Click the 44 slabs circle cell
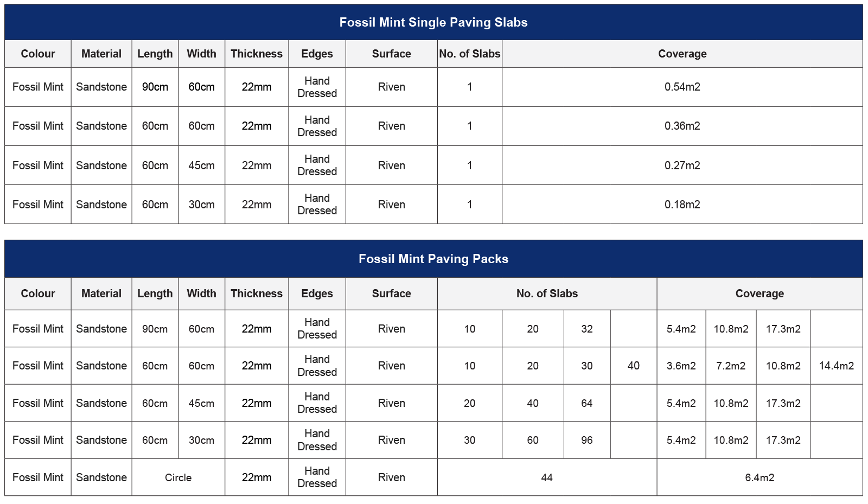The width and height of the screenshot is (868, 504). [547, 477]
